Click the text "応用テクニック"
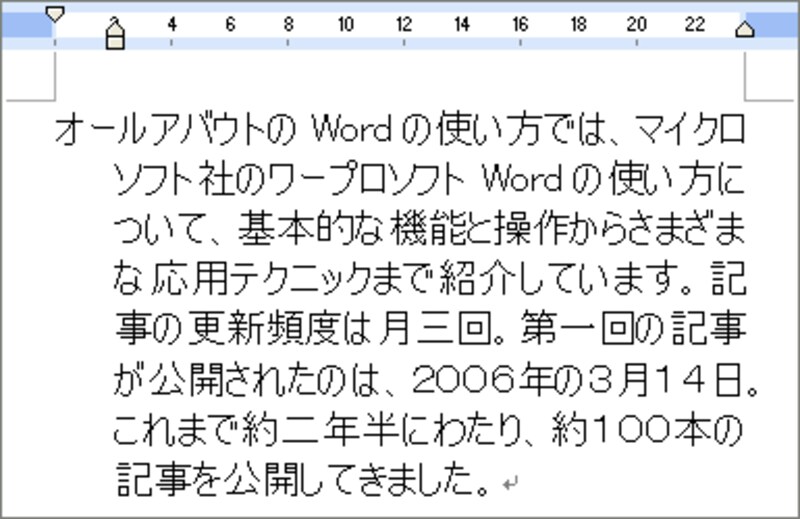The image size is (800, 519). click(x=261, y=279)
